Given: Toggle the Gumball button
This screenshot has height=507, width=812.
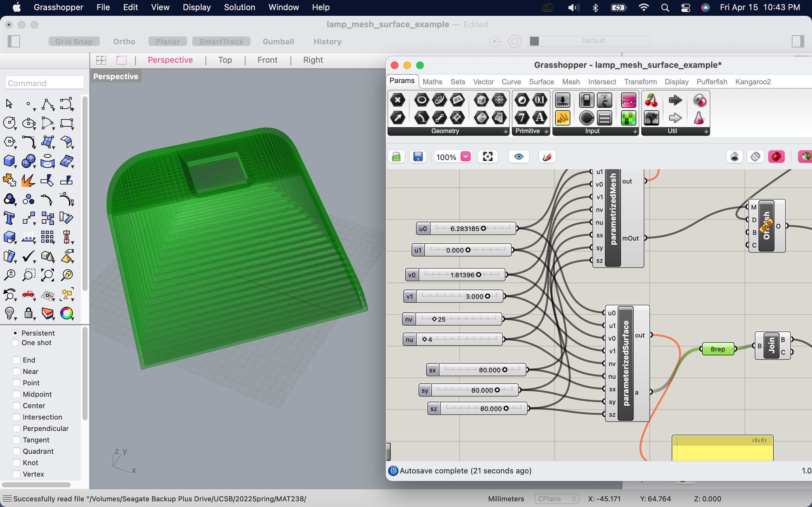Looking at the screenshot, I should tap(278, 42).
